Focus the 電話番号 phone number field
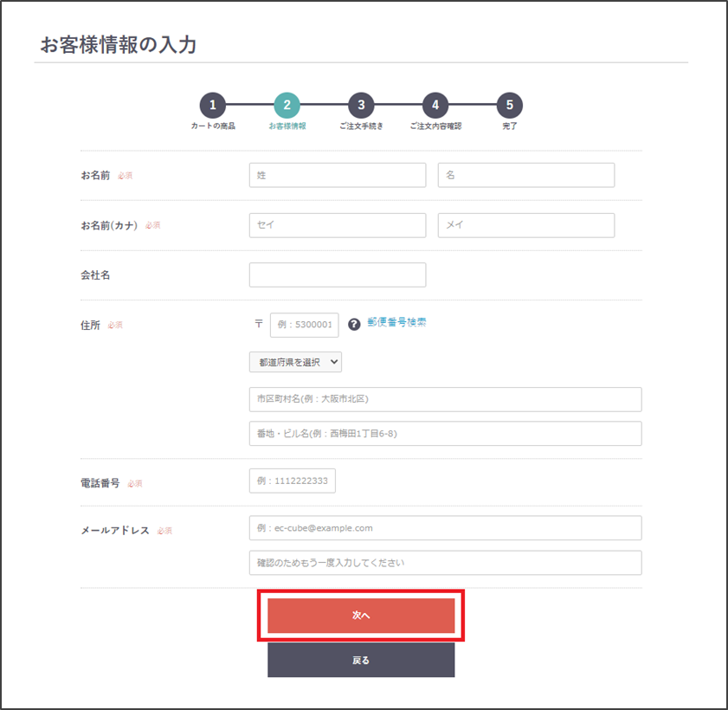Screen dimensions: 728x710 tap(293, 481)
